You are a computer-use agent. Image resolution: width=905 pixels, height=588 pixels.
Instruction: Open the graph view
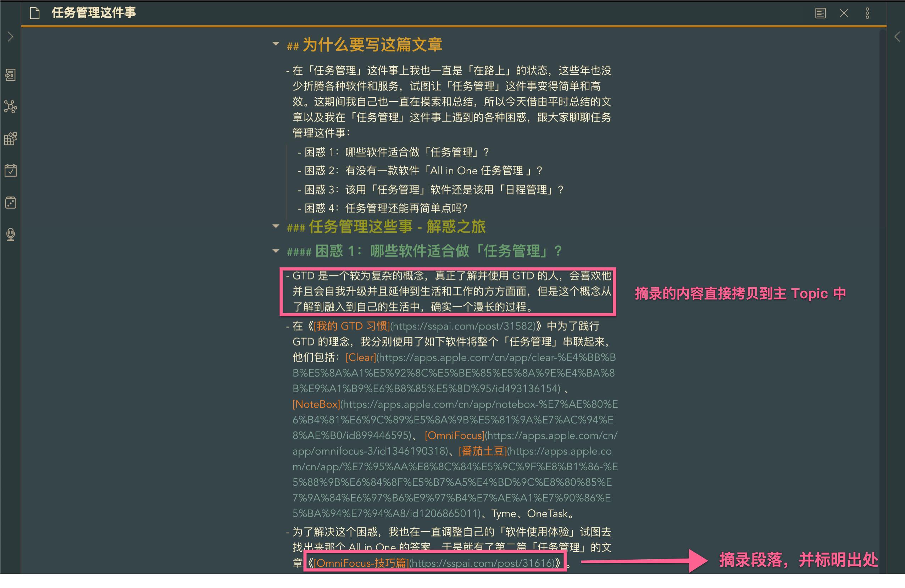10,107
